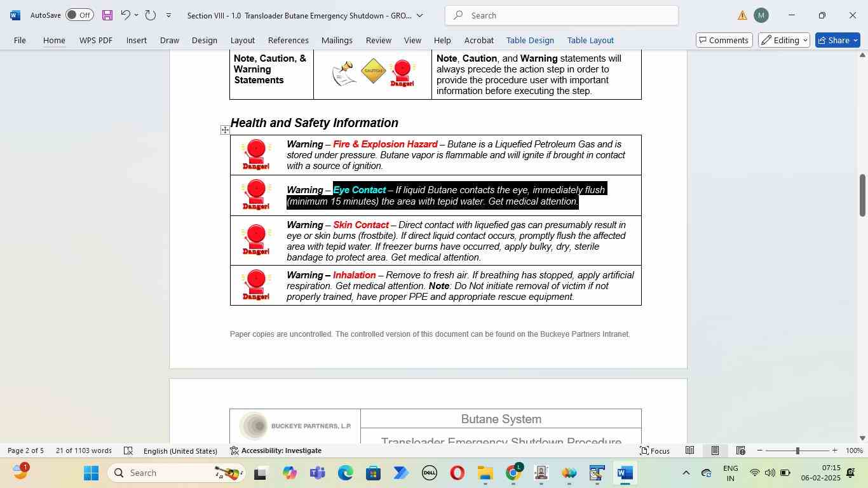The height and width of the screenshot is (488, 868).
Task: Click the Comments button
Action: point(723,40)
